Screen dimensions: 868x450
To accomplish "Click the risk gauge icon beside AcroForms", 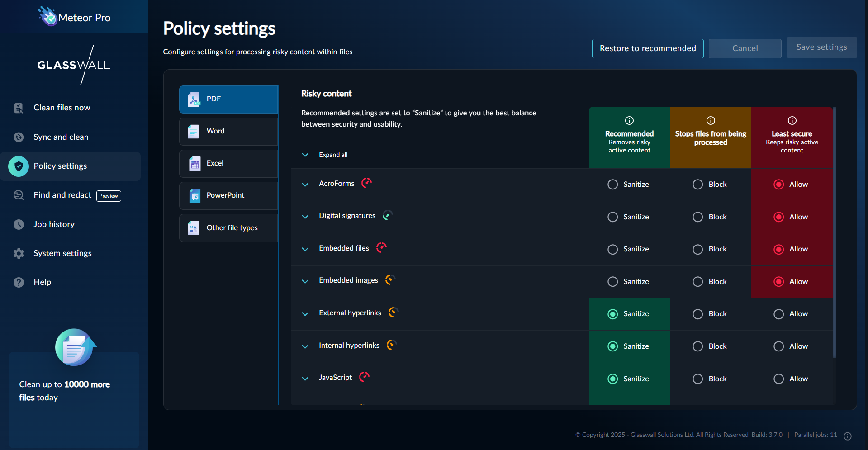I will [366, 183].
